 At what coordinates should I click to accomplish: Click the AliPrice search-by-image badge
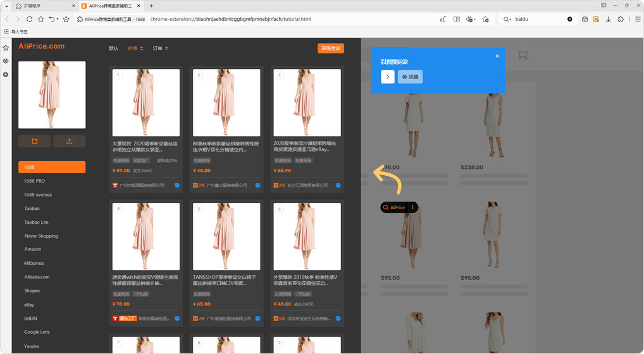click(394, 207)
